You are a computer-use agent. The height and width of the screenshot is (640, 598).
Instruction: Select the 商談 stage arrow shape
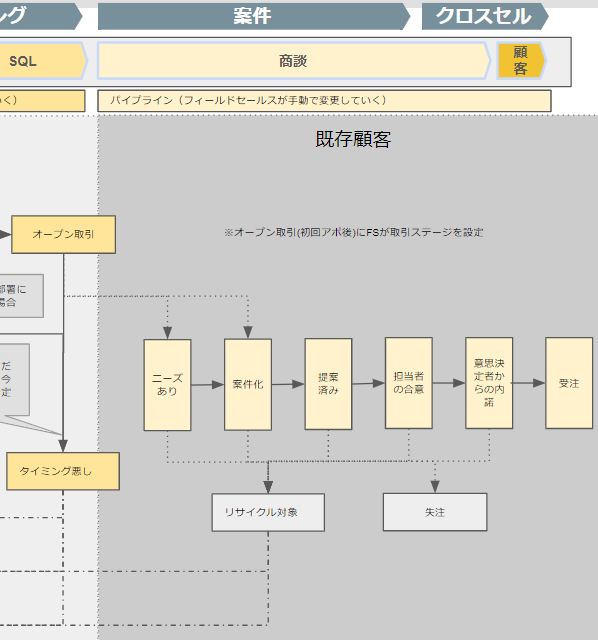[x=294, y=61]
